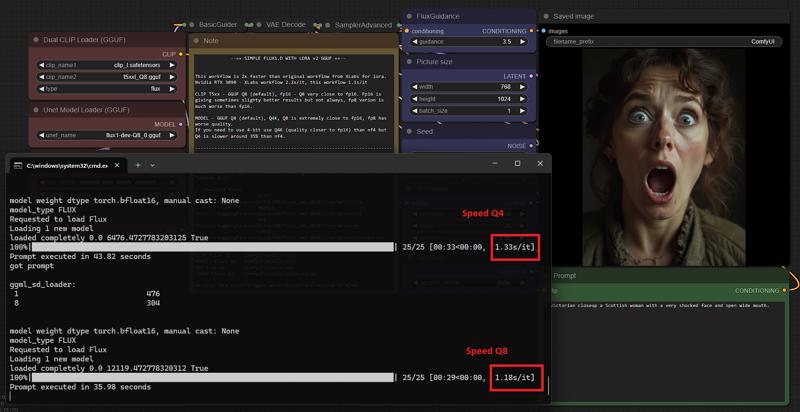Increase guidance with right arrow
This screenshot has width=800, height=412.
522,42
